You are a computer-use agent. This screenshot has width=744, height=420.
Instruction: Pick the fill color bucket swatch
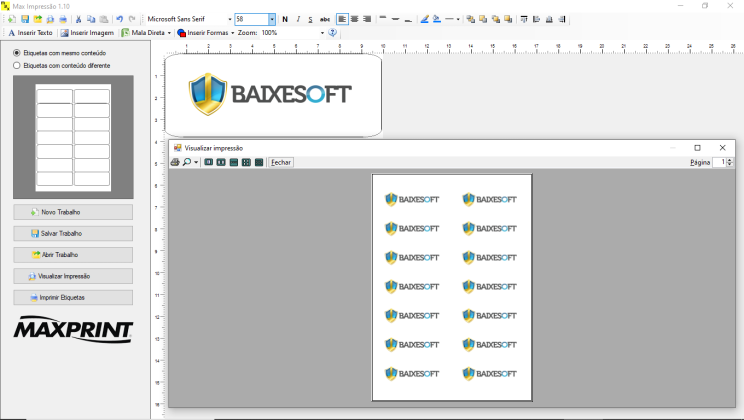coord(437,19)
